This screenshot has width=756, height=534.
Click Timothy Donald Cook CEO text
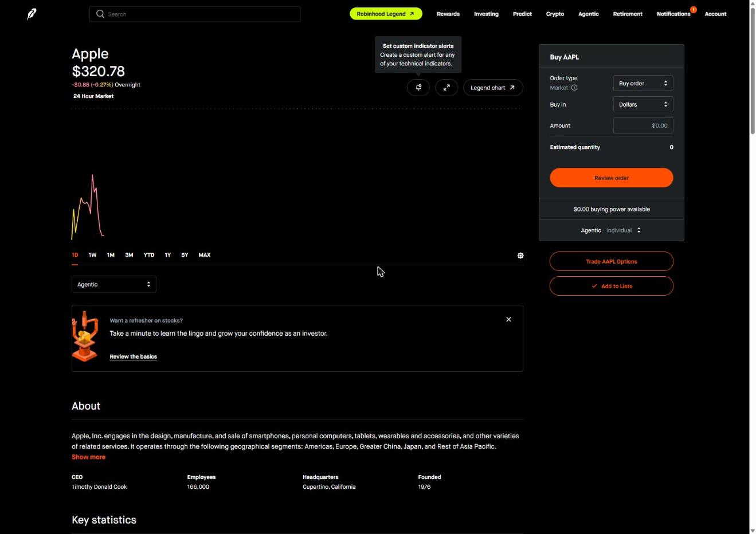coord(99,486)
